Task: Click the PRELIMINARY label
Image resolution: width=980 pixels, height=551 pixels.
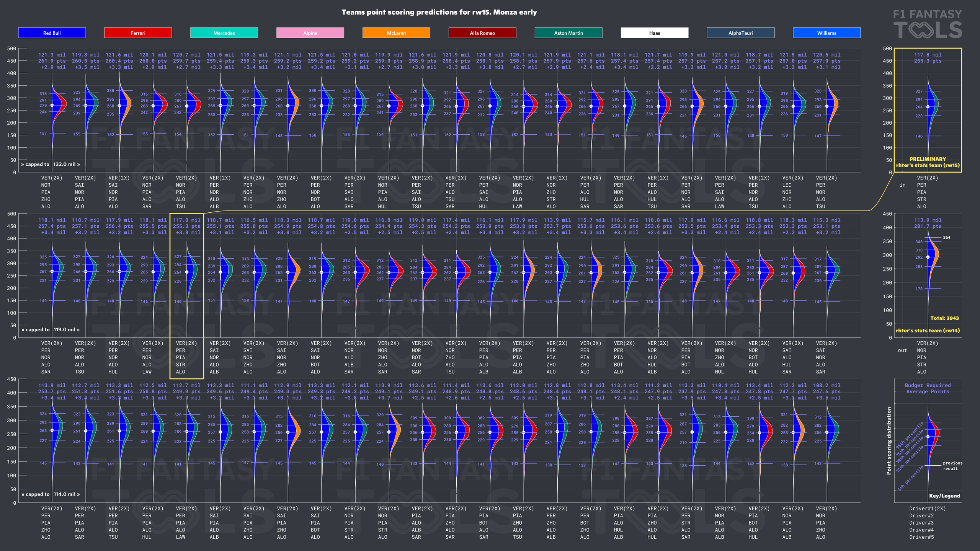Action: tap(928, 159)
